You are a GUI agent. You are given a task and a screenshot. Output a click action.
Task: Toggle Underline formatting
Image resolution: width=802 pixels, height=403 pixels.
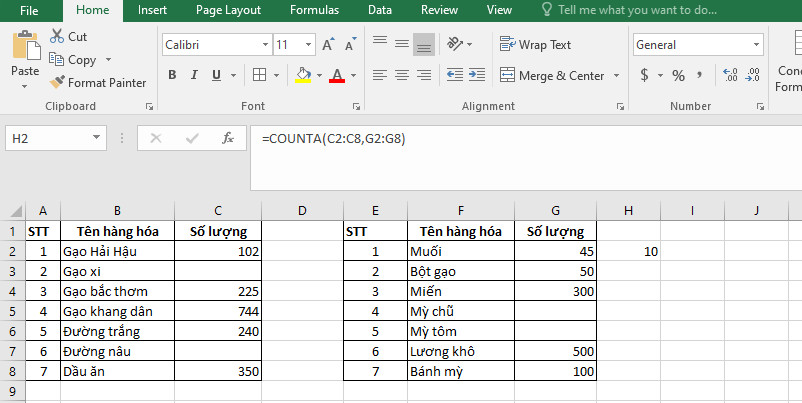click(x=216, y=75)
